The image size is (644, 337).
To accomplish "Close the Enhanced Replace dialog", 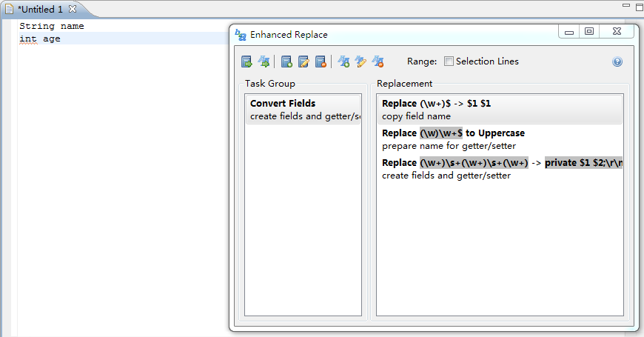I will [617, 32].
